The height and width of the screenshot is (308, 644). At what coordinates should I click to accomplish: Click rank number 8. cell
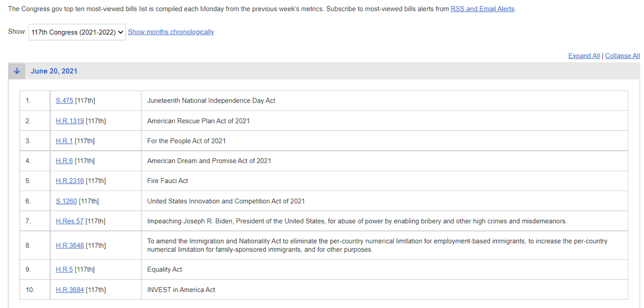pyautogui.click(x=34, y=246)
